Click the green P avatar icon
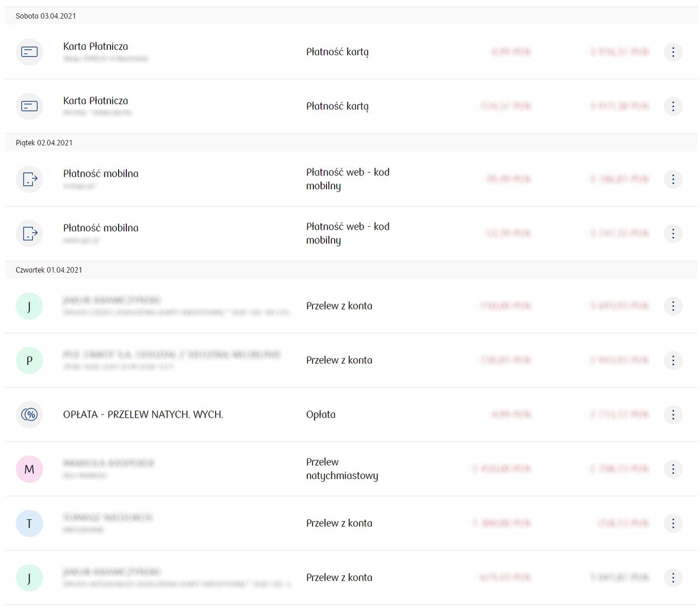 point(30,360)
